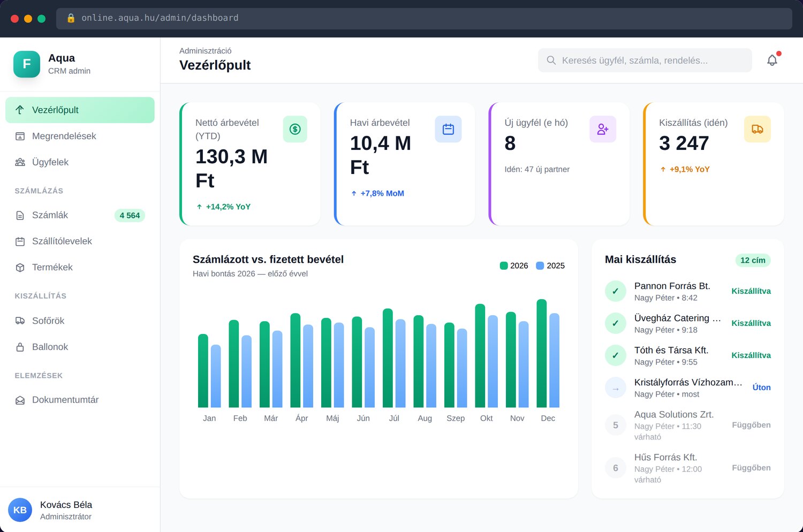Go to Megrendelések page
This screenshot has height=532, width=803.
click(80, 136)
